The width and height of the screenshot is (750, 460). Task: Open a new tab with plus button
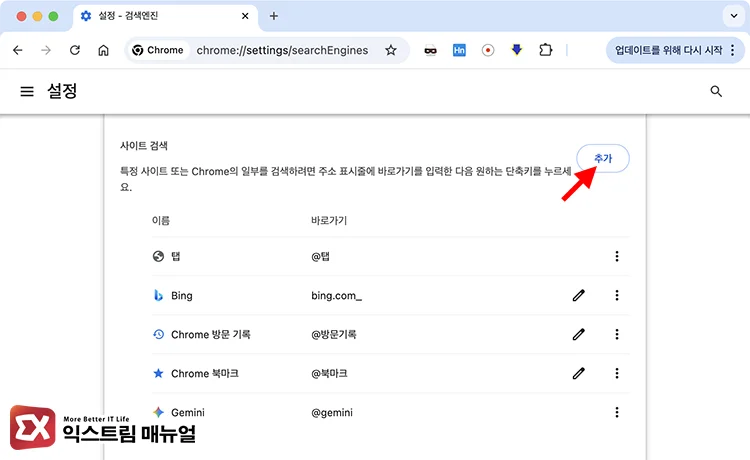coord(274,16)
